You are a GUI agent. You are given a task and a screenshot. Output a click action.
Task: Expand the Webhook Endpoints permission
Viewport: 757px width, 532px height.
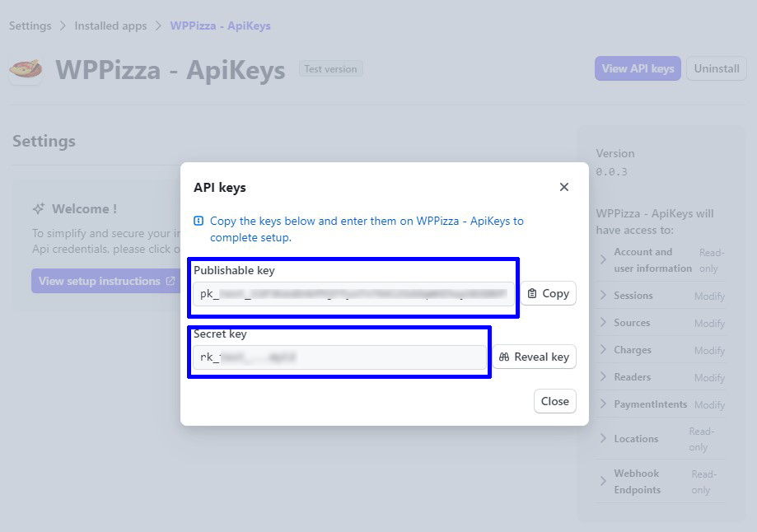point(603,481)
